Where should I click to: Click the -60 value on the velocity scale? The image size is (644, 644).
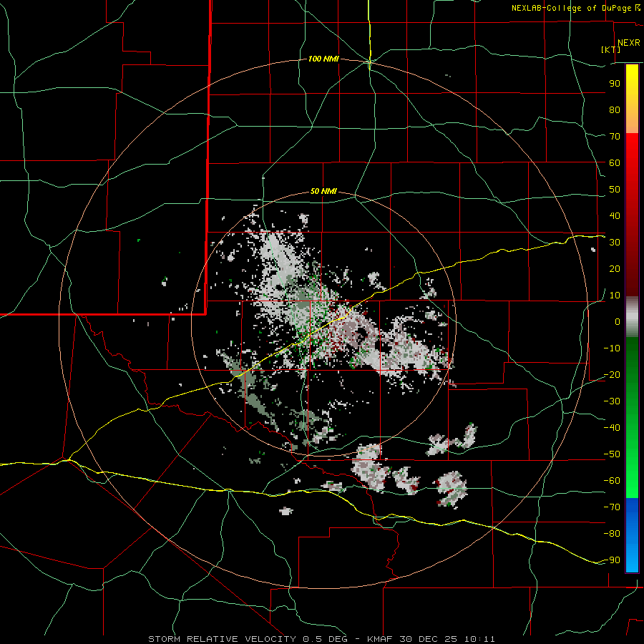coord(612,481)
